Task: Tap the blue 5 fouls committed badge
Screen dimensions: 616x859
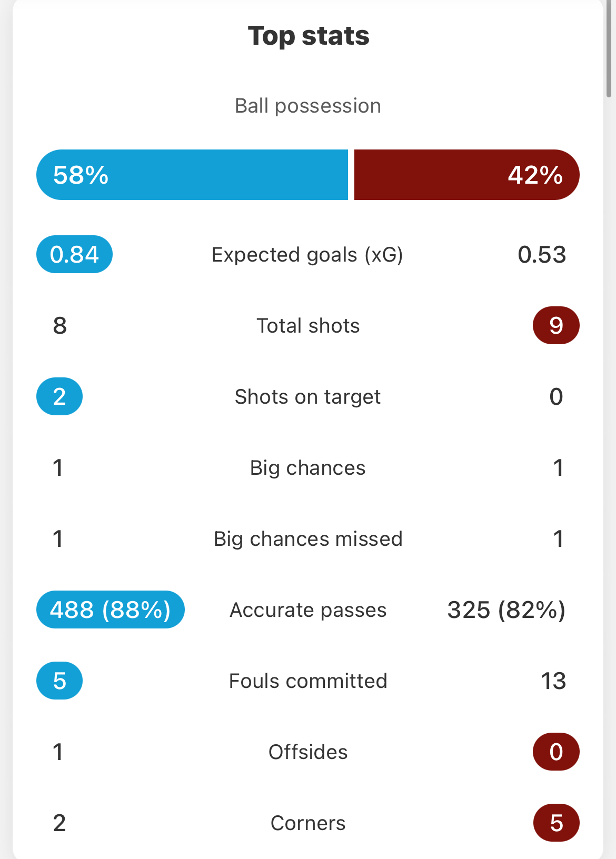Action: click(59, 681)
